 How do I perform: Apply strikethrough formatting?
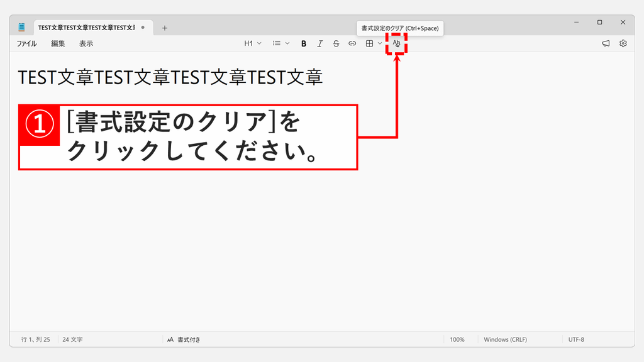[x=336, y=43]
